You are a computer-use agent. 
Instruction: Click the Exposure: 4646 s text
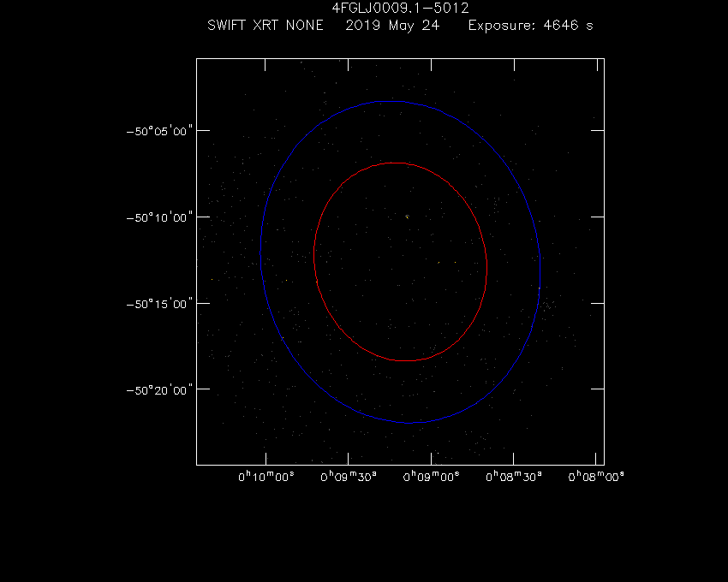click(x=531, y=25)
